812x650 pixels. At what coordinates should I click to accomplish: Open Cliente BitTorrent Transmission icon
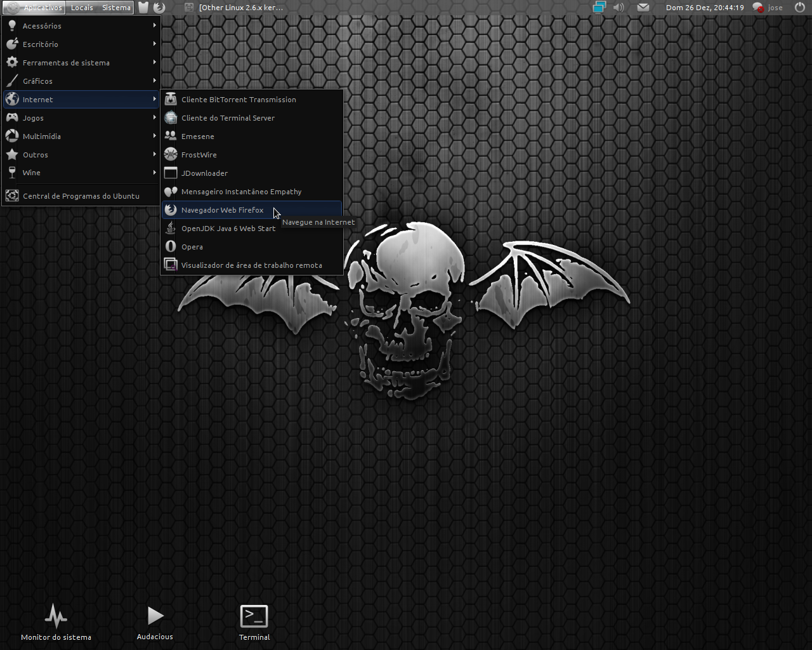click(x=171, y=100)
